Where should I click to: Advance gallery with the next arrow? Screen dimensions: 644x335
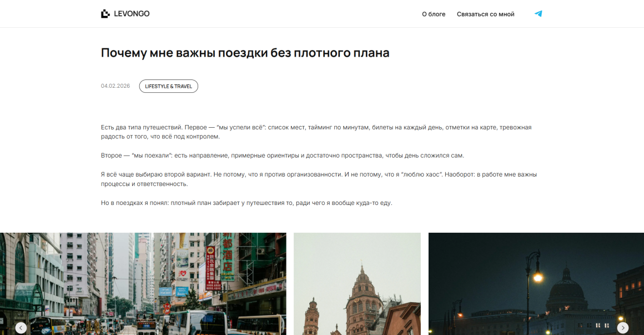[x=623, y=328]
